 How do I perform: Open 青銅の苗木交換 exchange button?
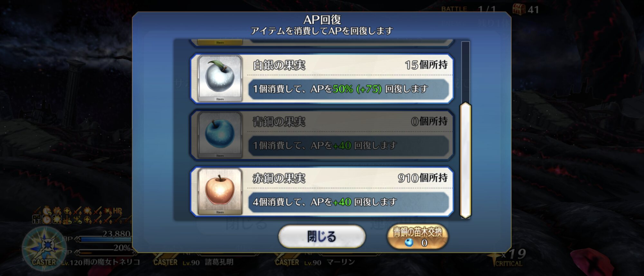click(x=418, y=237)
